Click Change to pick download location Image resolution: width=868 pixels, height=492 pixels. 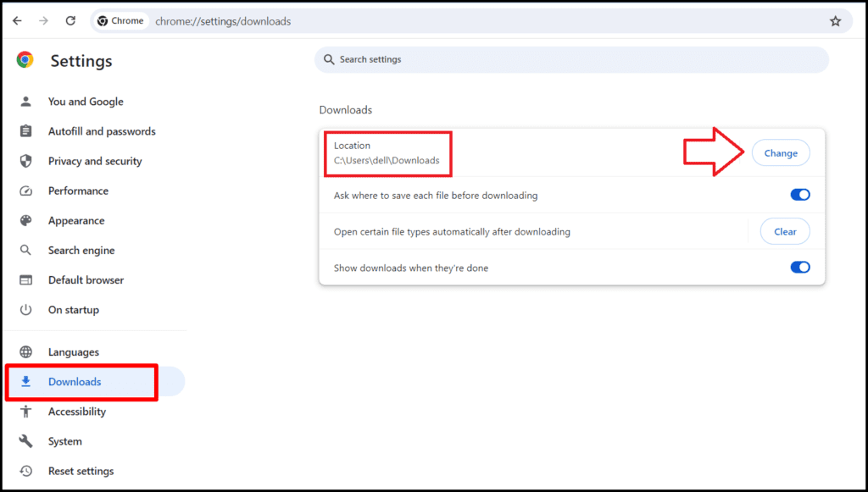(x=781, y=153)
